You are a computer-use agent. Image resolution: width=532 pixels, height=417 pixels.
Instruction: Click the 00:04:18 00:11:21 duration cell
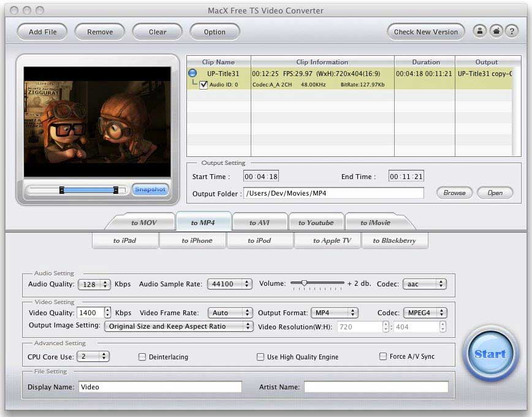pos(424,74)
